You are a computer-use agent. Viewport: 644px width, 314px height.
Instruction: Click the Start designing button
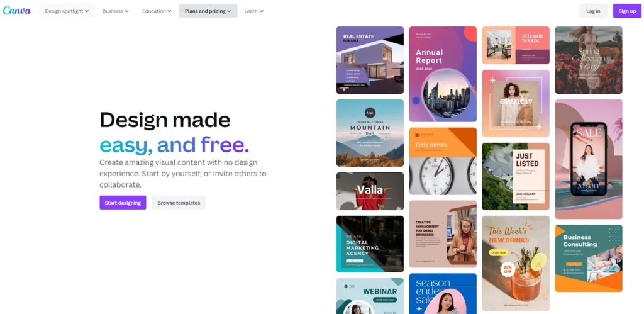pyautogui.click(x=123, y=203)
